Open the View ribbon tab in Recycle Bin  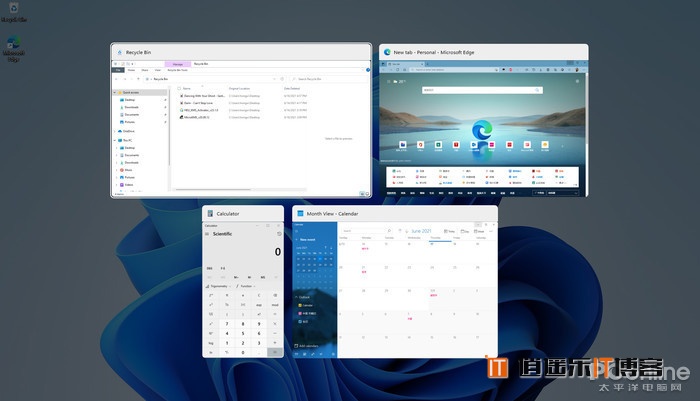(x=157, y=70)
